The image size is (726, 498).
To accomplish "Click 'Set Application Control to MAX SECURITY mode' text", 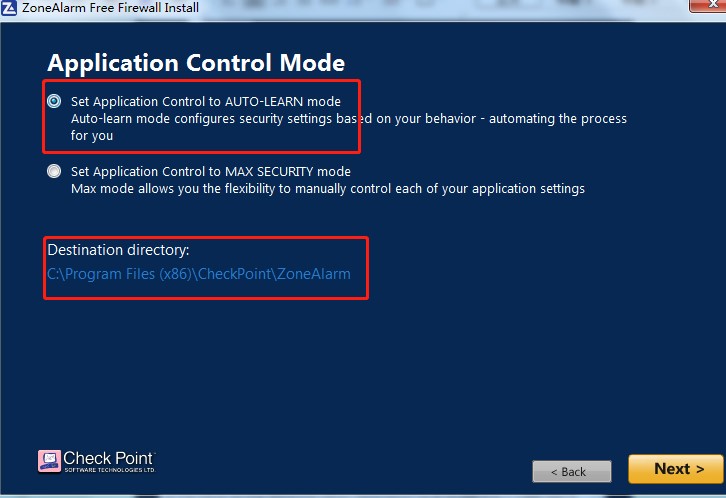I will [x=211, y=172].
